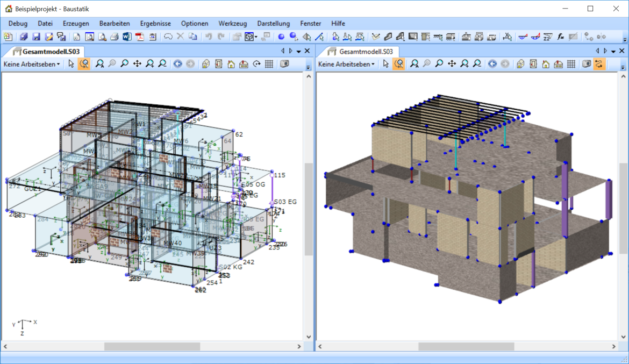Click the house view icon in right pane
The width and height of the screenshot is (629, 364).
(546, 64)
